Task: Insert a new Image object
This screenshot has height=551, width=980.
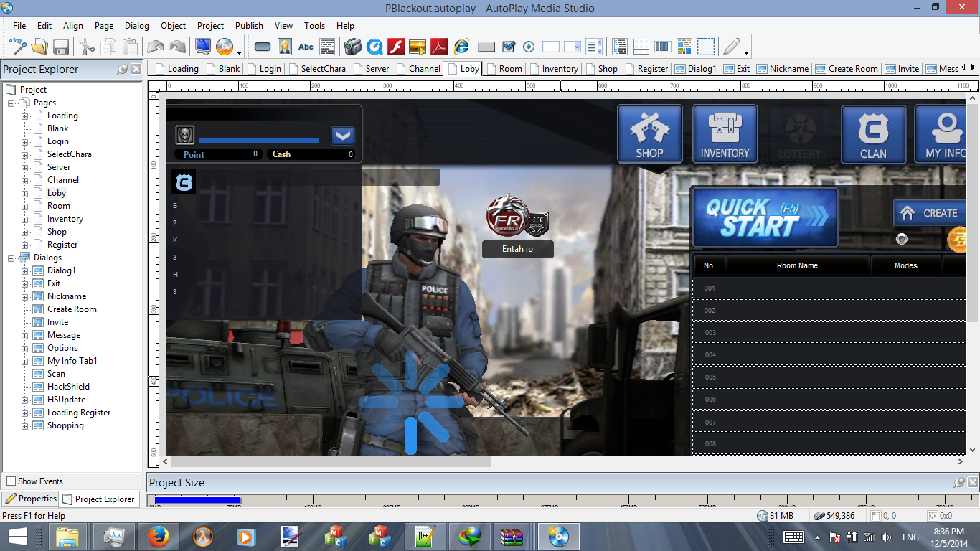Action: pos(284,47)
